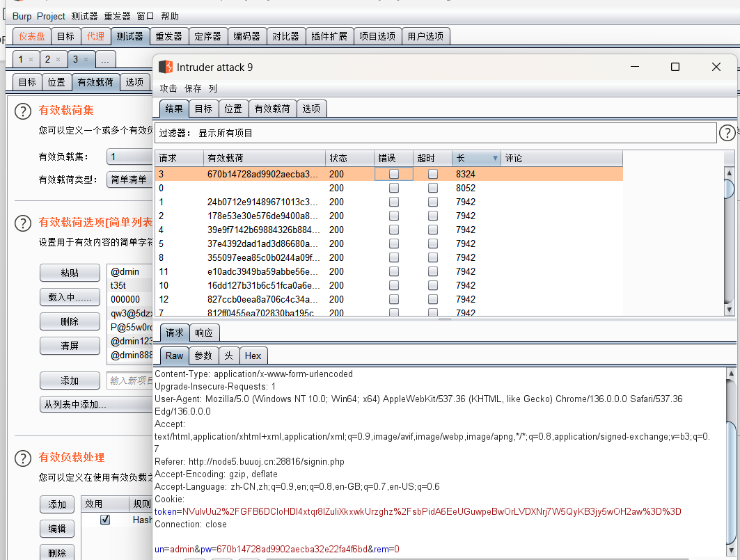Open the Burp menu

pyautogui.click(x=22, y=16)
